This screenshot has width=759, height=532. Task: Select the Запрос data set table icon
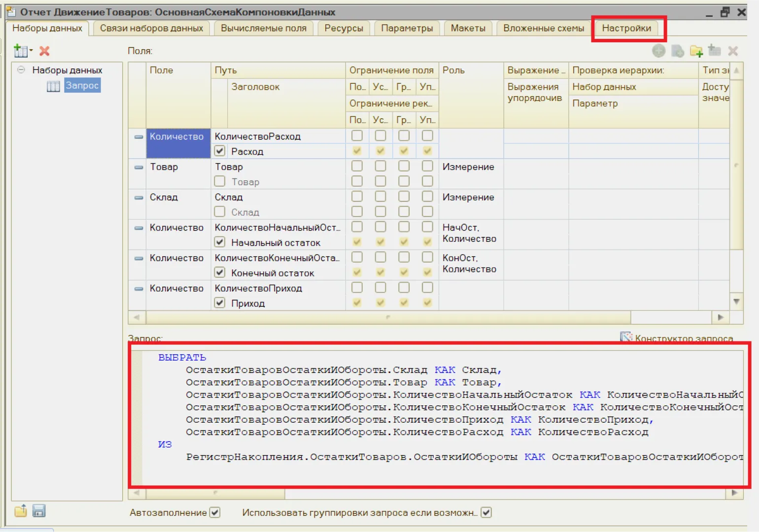click(53, 86)
